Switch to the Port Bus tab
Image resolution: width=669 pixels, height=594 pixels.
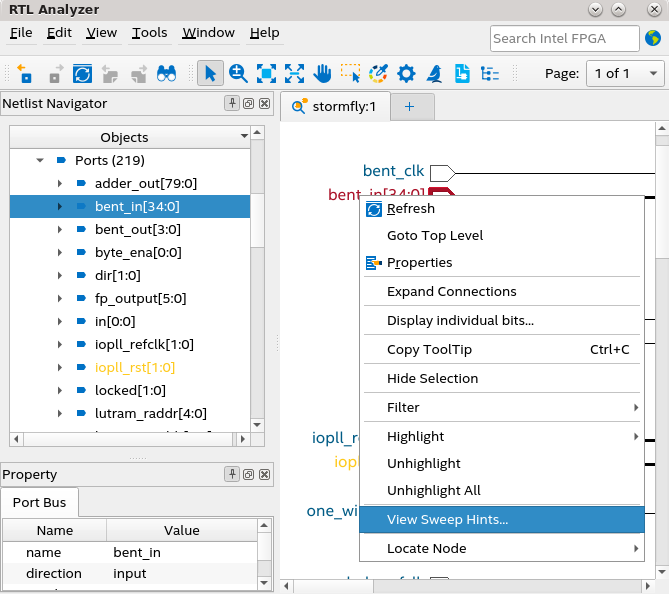click(39, 503)
